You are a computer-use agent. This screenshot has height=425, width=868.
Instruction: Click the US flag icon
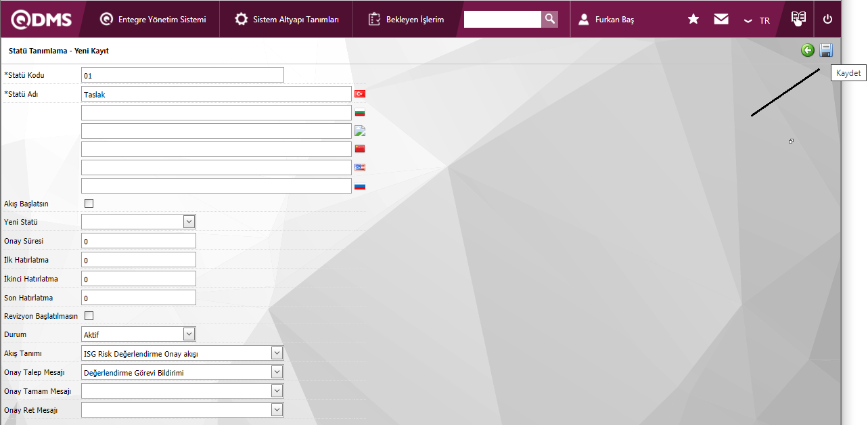point(360,167)
